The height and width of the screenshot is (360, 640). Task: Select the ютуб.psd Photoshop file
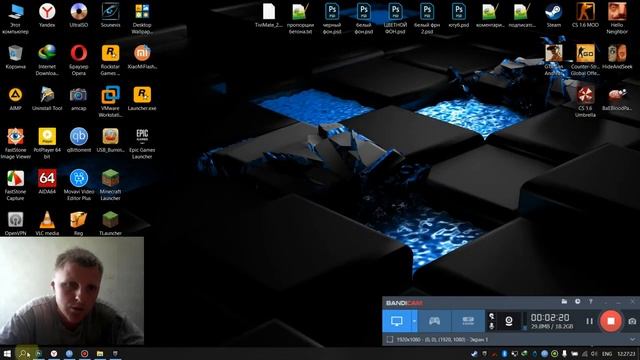(459, 16)
